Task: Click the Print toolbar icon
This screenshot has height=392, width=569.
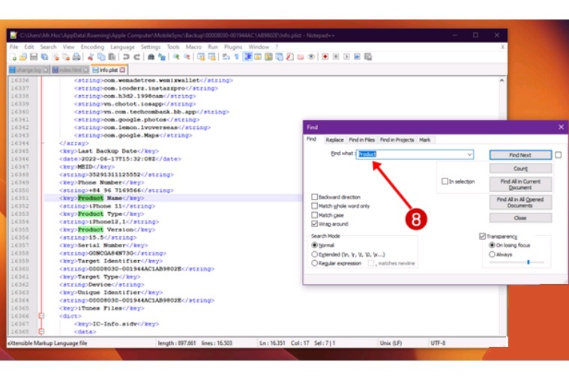Action: 76,57
